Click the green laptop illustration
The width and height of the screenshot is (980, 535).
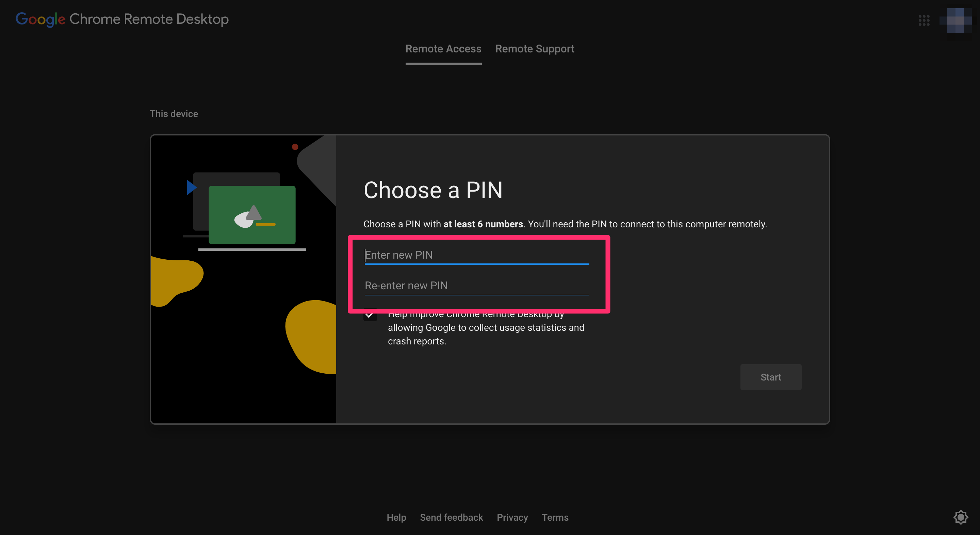252,215
